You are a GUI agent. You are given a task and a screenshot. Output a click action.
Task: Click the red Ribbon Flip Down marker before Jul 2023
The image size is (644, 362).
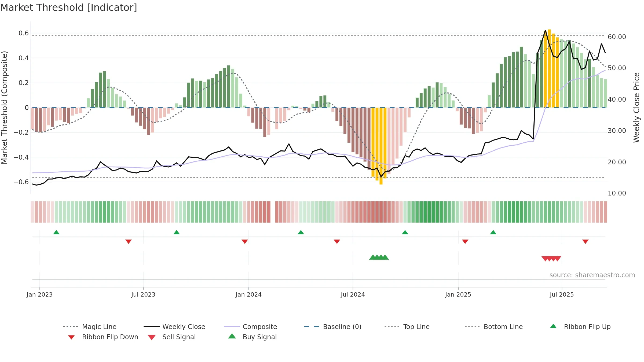coord(129,242)
